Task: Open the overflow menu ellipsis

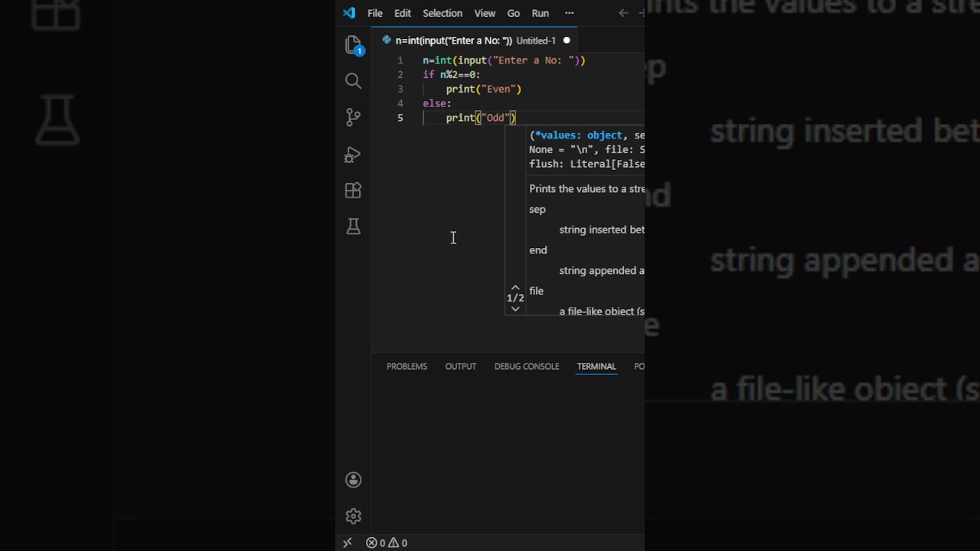Action: click(569, 13)
